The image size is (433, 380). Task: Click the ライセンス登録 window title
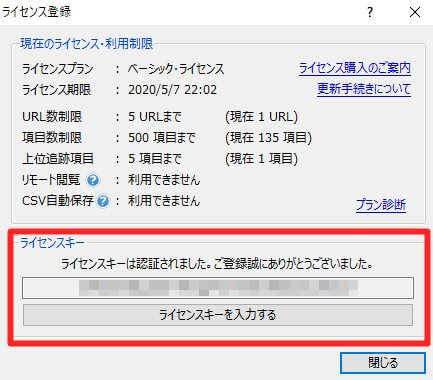[37, 12]
